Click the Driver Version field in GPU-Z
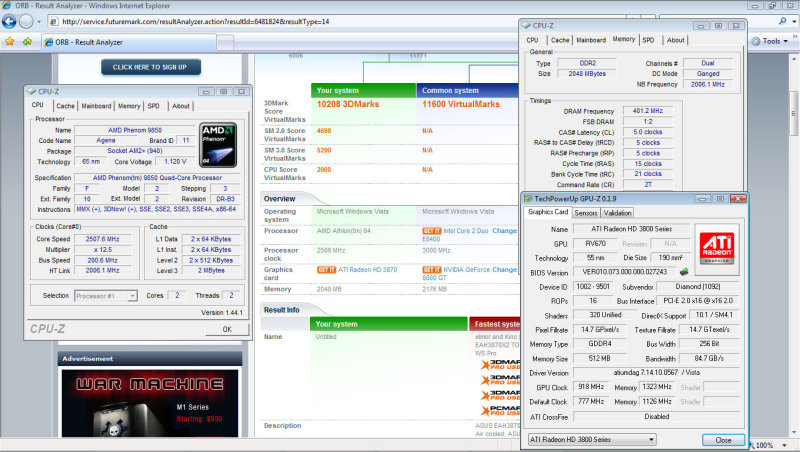 656,373
